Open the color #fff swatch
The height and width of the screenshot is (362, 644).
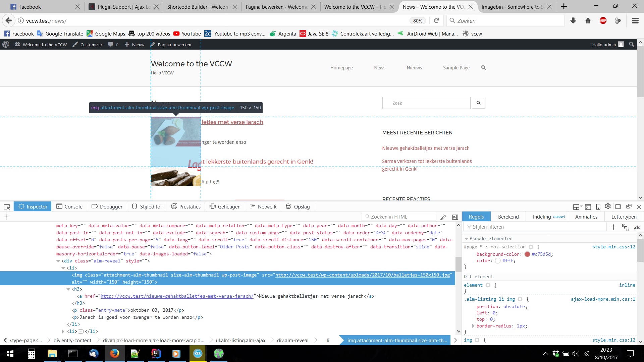pos(498,261)
